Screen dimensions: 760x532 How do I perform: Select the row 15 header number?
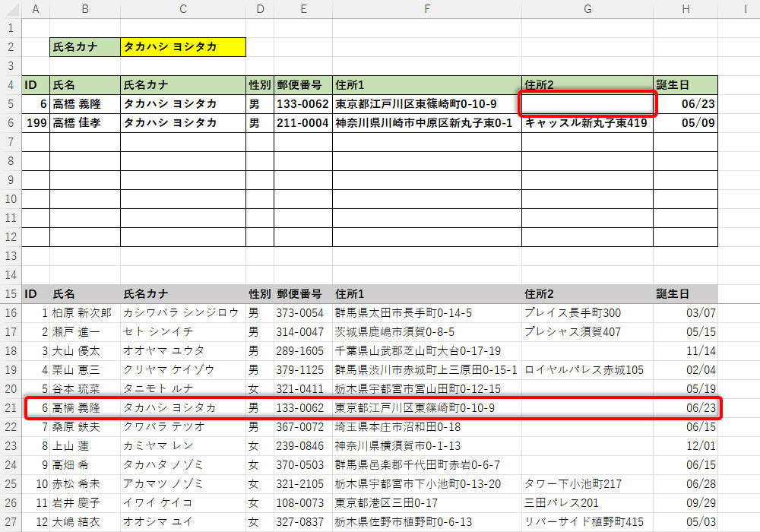tap(11, 294)
